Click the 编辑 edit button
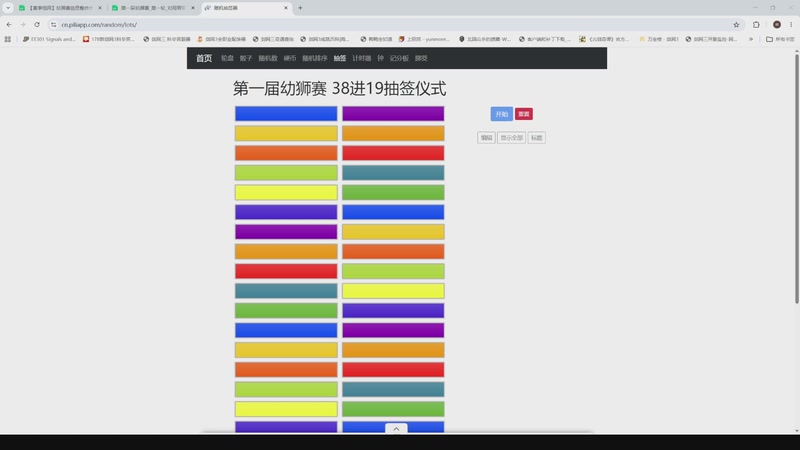Image resolution: width=800 pixels, height=450 pixels. [x=486, y=138]
